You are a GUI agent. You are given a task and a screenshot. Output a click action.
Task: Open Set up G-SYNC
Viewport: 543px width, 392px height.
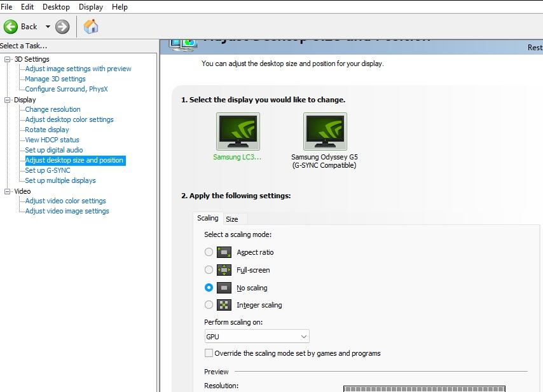coord(48,170)
